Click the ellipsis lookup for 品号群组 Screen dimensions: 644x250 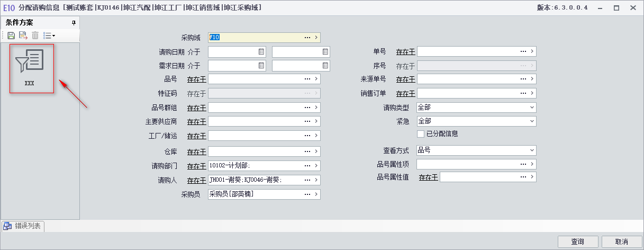point(307,108)
